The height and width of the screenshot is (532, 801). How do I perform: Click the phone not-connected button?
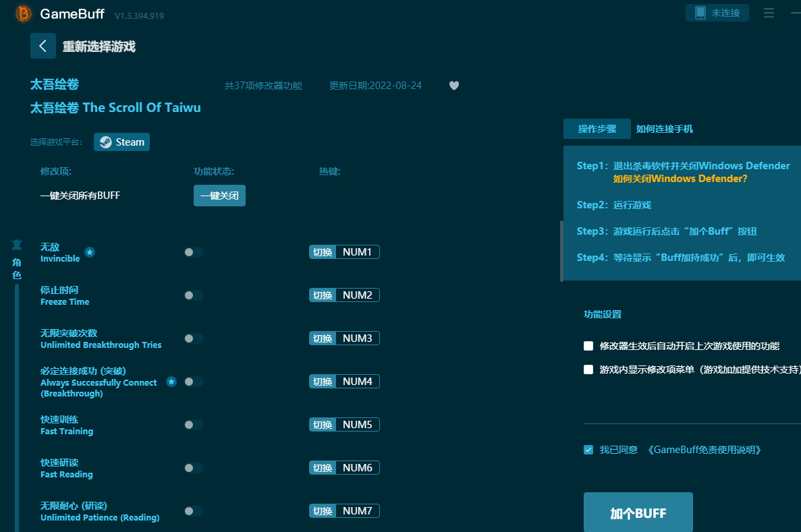717,13
